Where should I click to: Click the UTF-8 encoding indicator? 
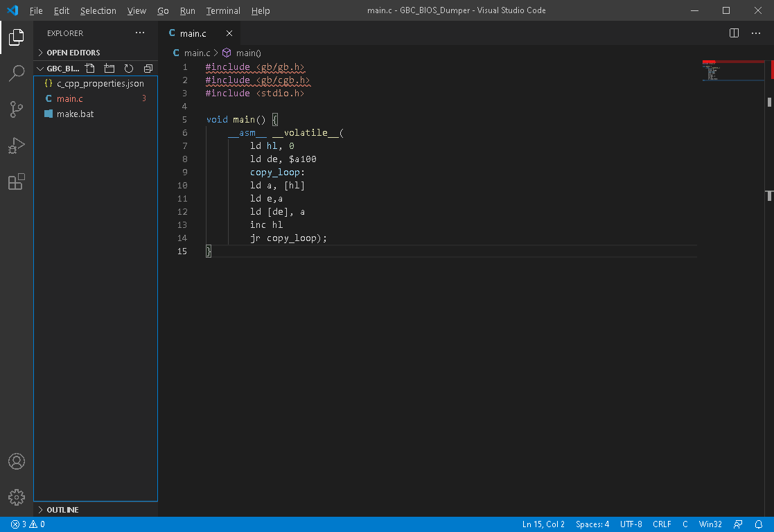tap(631, 524)
